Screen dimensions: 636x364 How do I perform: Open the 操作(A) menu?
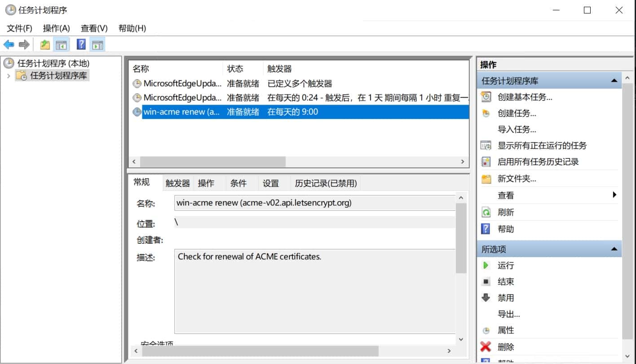[x=56, y=28]
